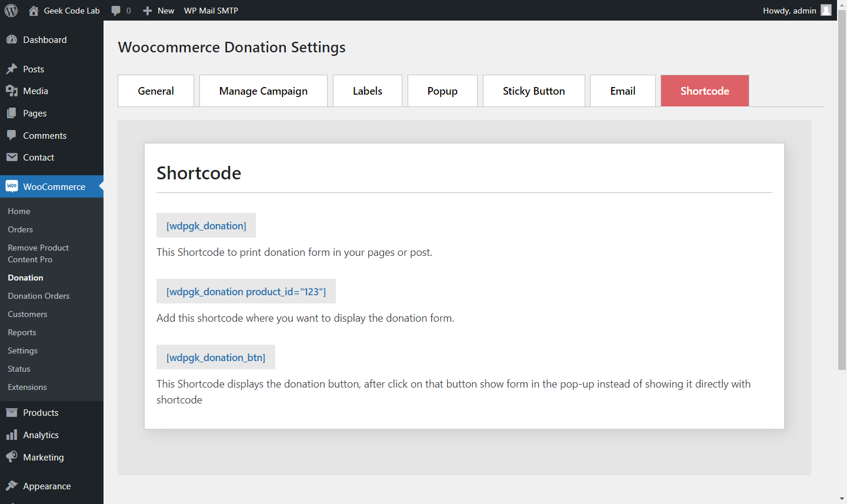
Task: Open the Customers submenu
Action: coord(27,314)
